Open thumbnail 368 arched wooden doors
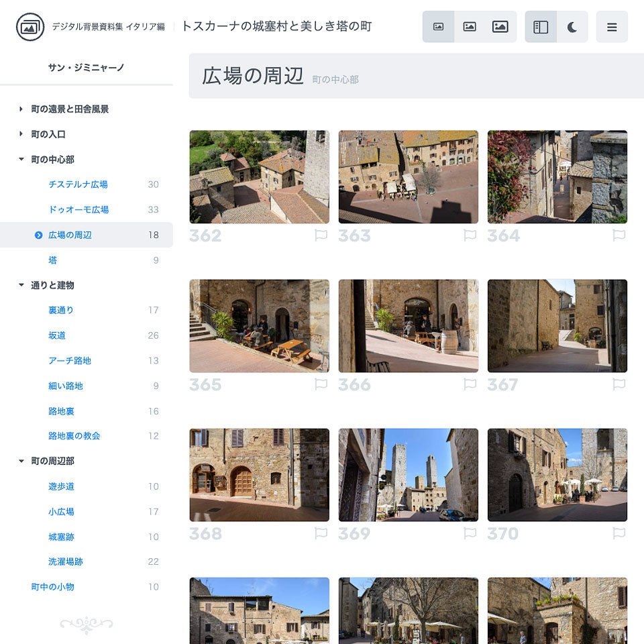This screenshot has height=644, width=644. click(x=259, y=475)
